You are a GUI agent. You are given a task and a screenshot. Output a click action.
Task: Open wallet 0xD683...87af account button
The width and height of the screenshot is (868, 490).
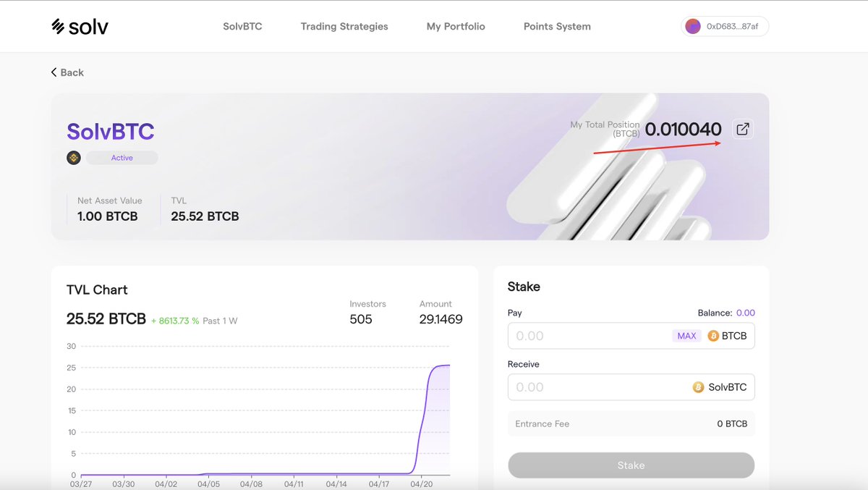click(725, 27)
